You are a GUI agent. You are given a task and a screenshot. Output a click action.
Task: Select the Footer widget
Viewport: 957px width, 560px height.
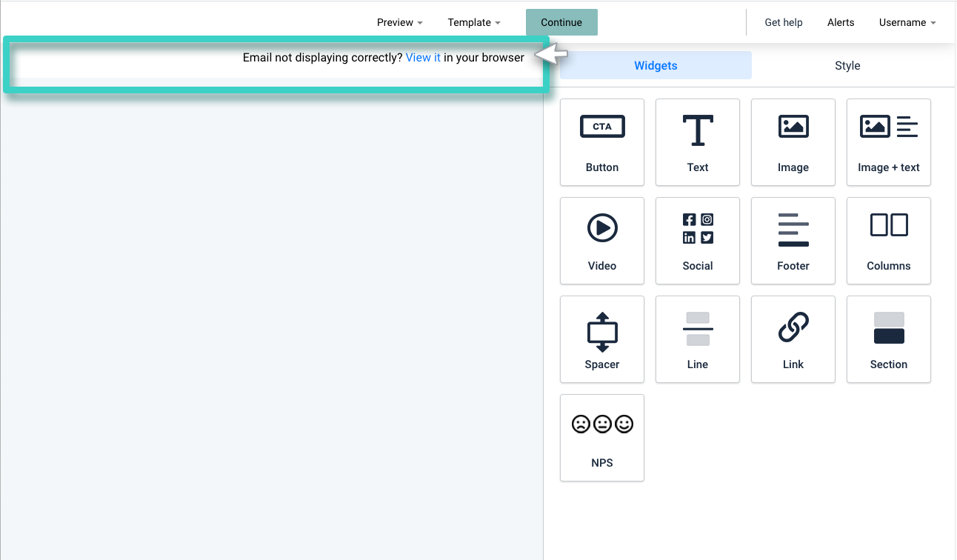click(x=793, y=241)
